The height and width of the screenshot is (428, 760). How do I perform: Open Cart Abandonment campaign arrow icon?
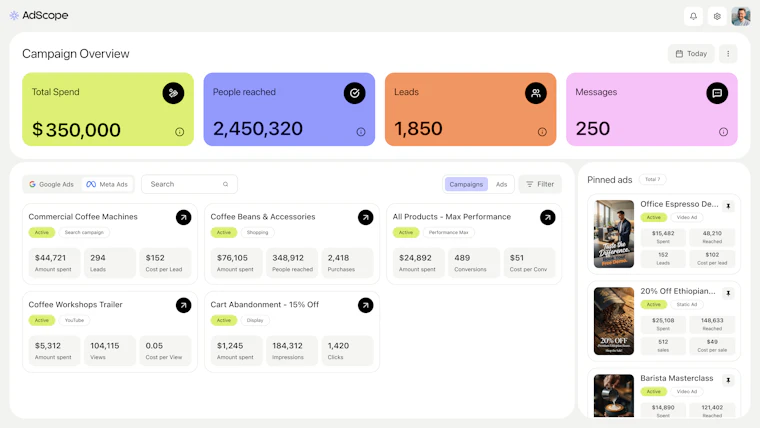pyautogui.click(x=365, y=305)
